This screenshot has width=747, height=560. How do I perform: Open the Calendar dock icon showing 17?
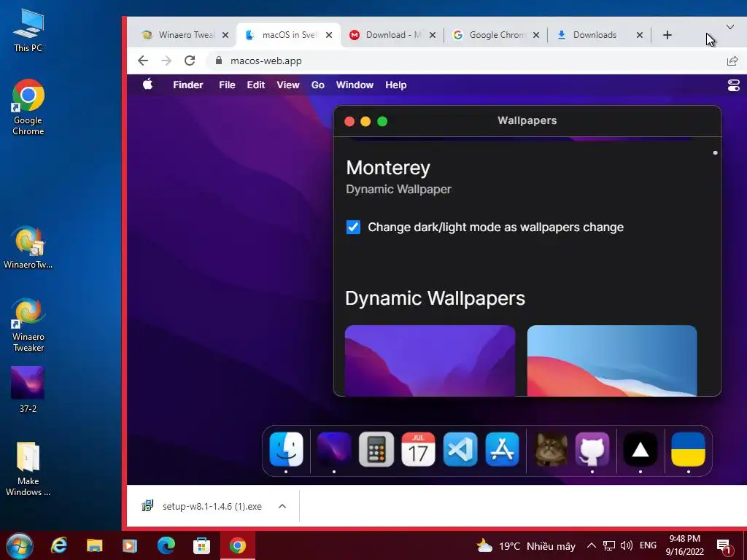coord(418,449)
